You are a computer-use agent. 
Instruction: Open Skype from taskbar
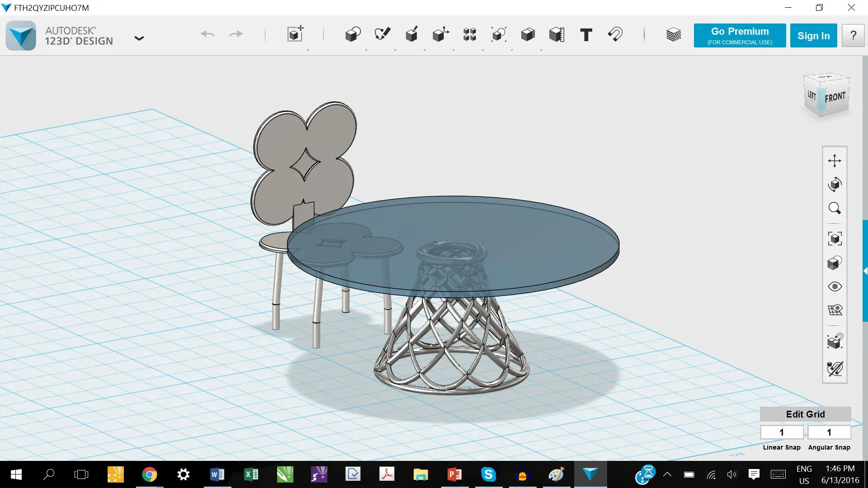click(488, 474)
